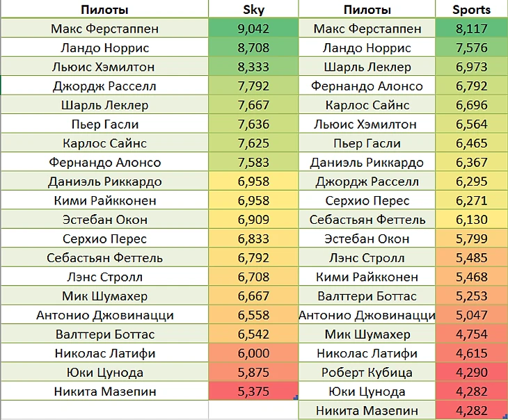Select the empty cell below Никита Мазепин

104,410
